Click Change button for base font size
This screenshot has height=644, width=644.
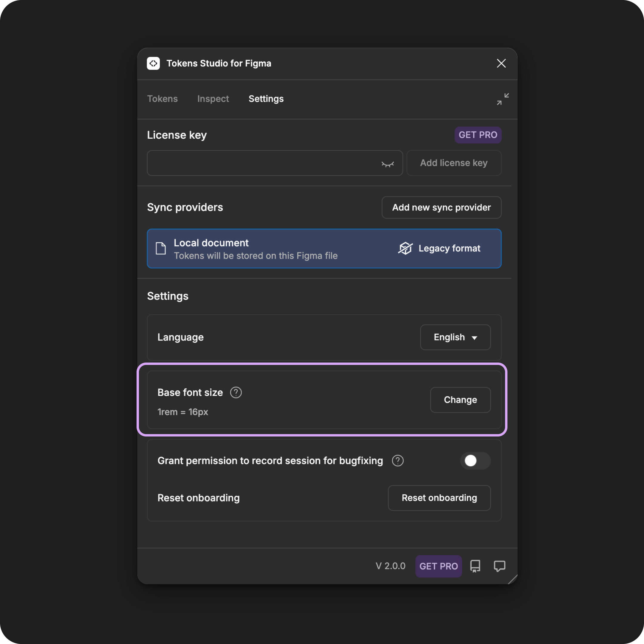click(x=460, y=400)
